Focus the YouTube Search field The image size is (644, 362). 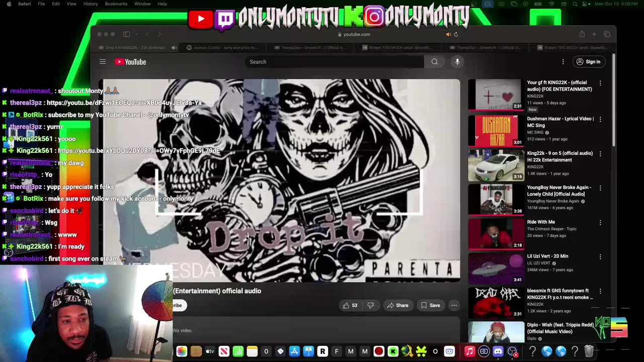point(335,62)
